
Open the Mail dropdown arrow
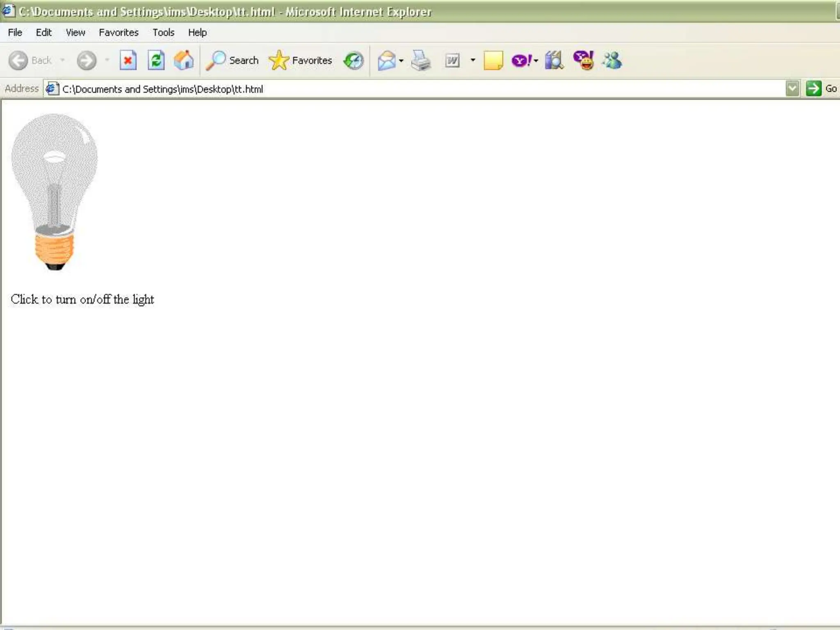[x=401, y=61]
